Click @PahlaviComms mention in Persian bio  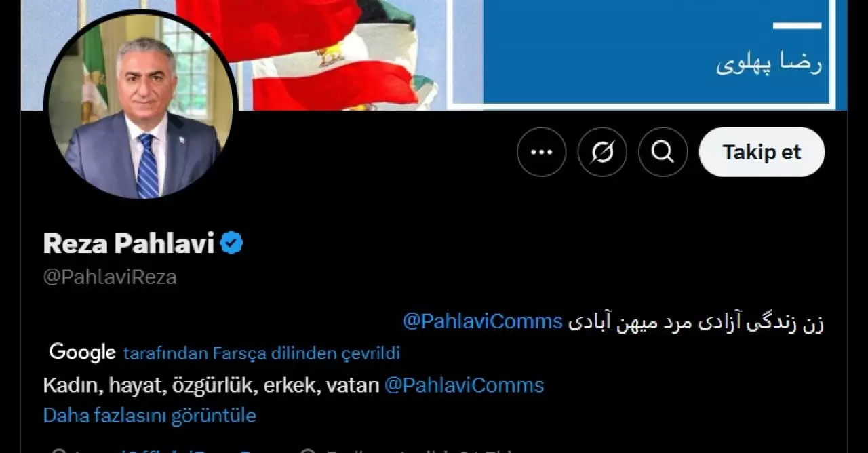pyautogui.click(x=483, y=321)
